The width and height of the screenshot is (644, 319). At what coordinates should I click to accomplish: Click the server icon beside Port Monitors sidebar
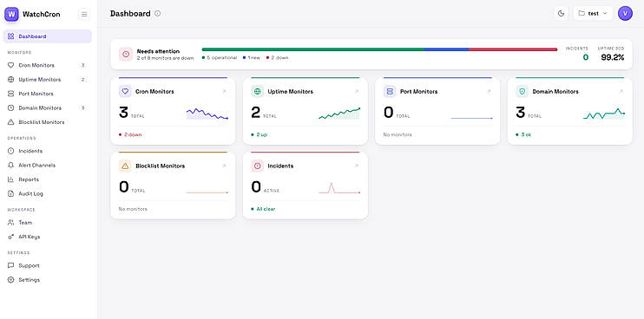11,94
